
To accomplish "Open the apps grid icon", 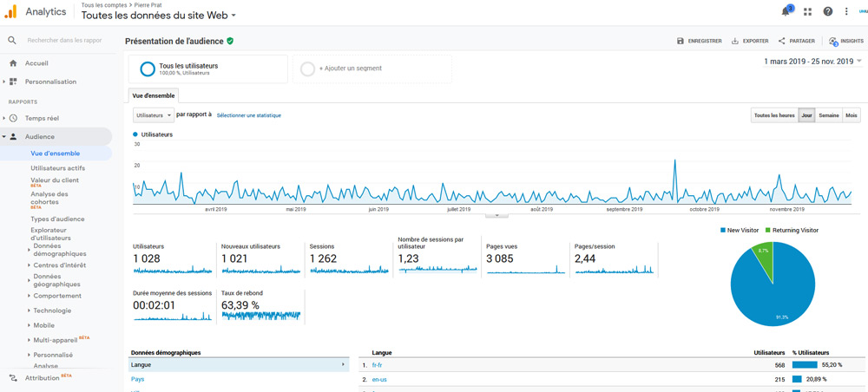I will (x=807, y=11).
